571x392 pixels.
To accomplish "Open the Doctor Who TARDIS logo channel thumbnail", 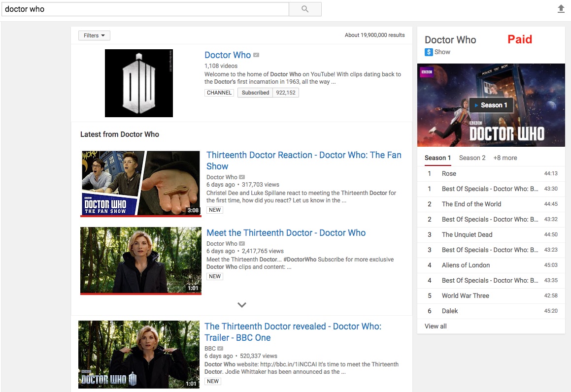I will click(x=139, y=83).
